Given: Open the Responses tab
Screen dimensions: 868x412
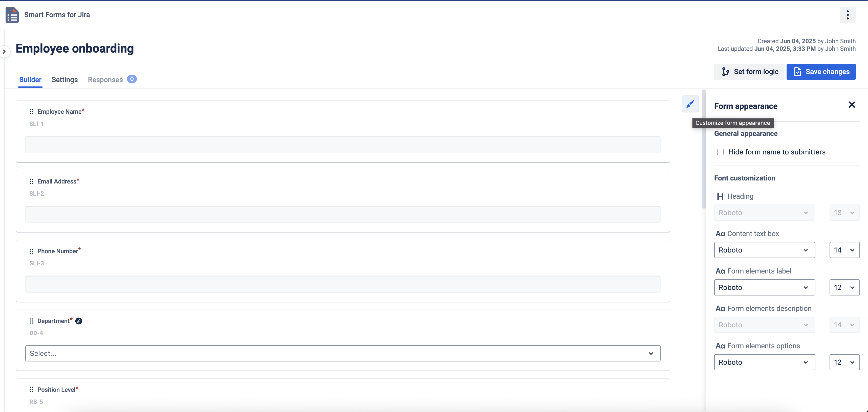Looking at the screenshot, I should [x=105, y=80].
